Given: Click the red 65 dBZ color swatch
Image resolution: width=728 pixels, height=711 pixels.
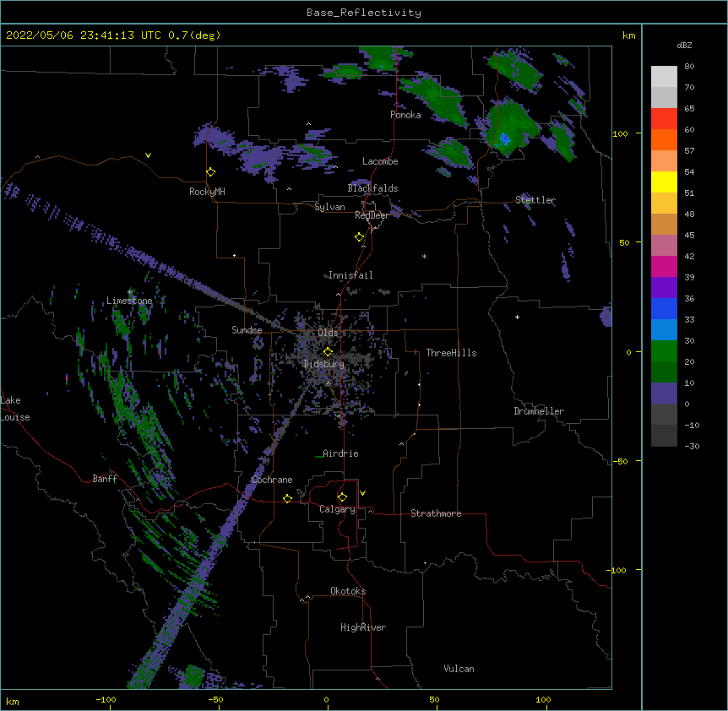Looking at the screenshot, I should [x=664, y=118].
